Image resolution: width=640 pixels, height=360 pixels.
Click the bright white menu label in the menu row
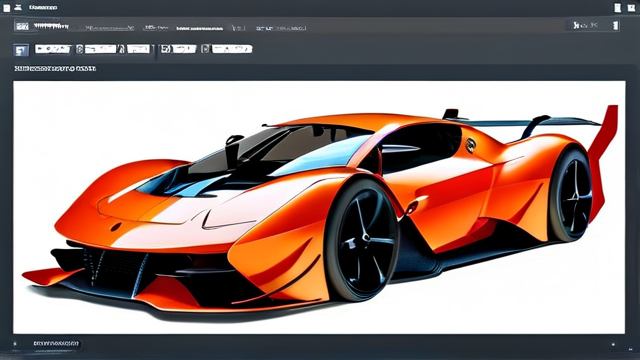(200, 29)
